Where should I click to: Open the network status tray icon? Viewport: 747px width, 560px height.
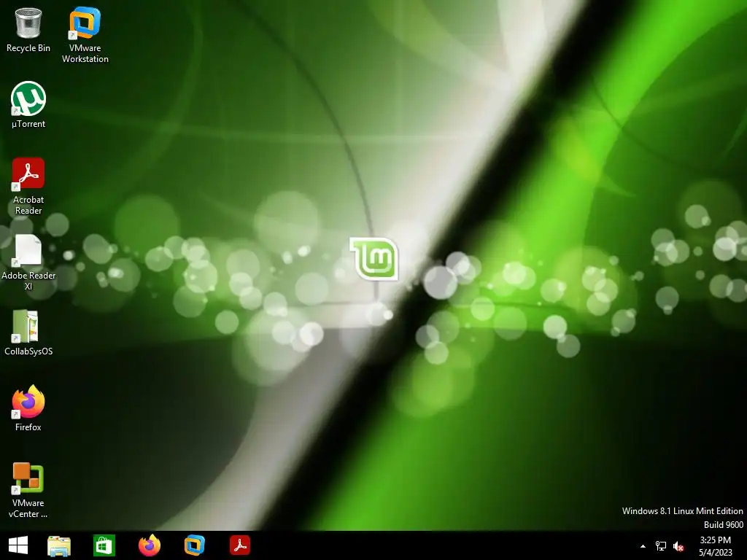[660, 546]
